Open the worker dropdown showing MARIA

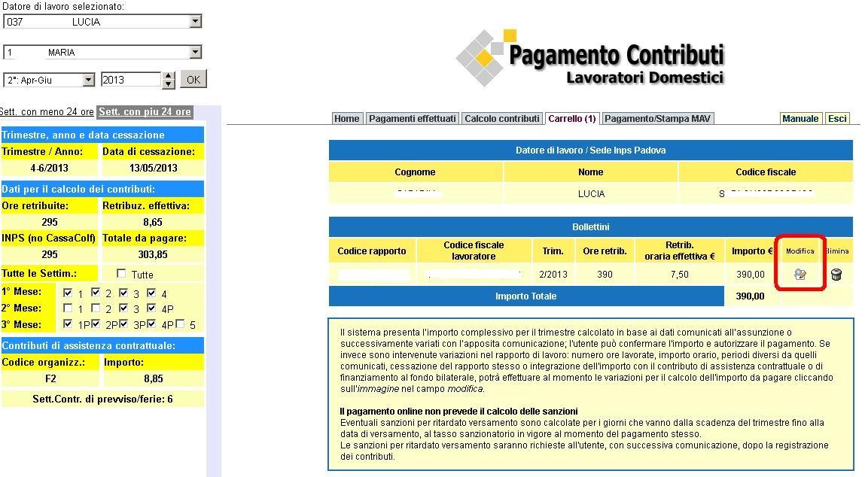click(x=196, y=53)
